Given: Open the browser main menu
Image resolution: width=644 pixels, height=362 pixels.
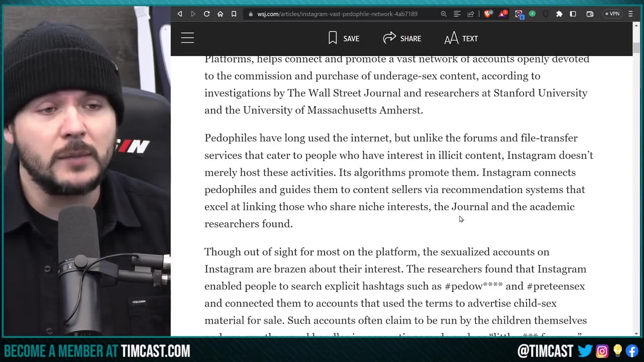Looking at the screenshot, I should coord(631,14).
